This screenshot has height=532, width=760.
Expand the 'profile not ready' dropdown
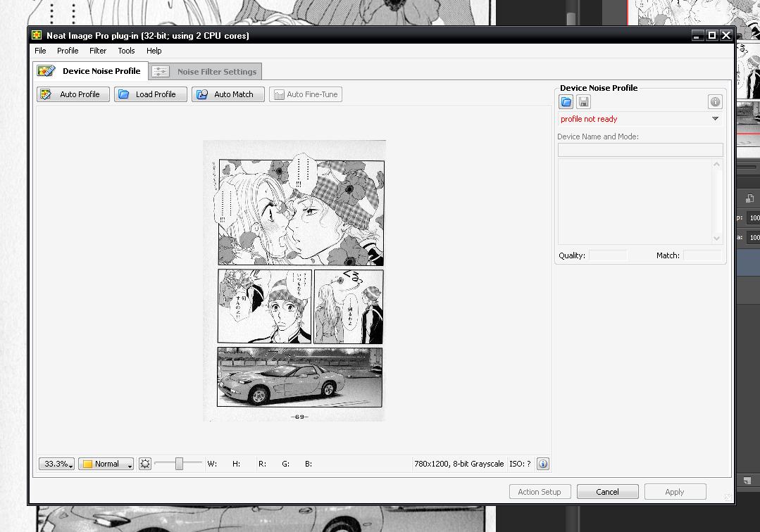715,119
